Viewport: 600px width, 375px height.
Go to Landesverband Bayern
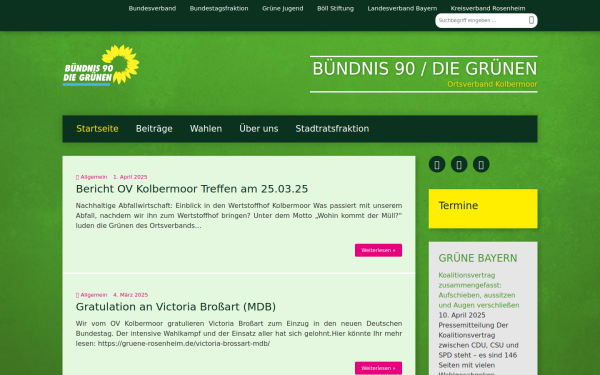pos(402,8)
